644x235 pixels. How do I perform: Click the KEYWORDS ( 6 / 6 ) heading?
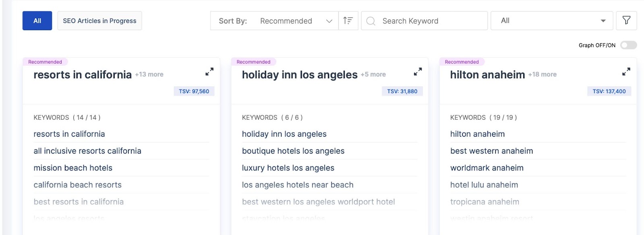272,117
